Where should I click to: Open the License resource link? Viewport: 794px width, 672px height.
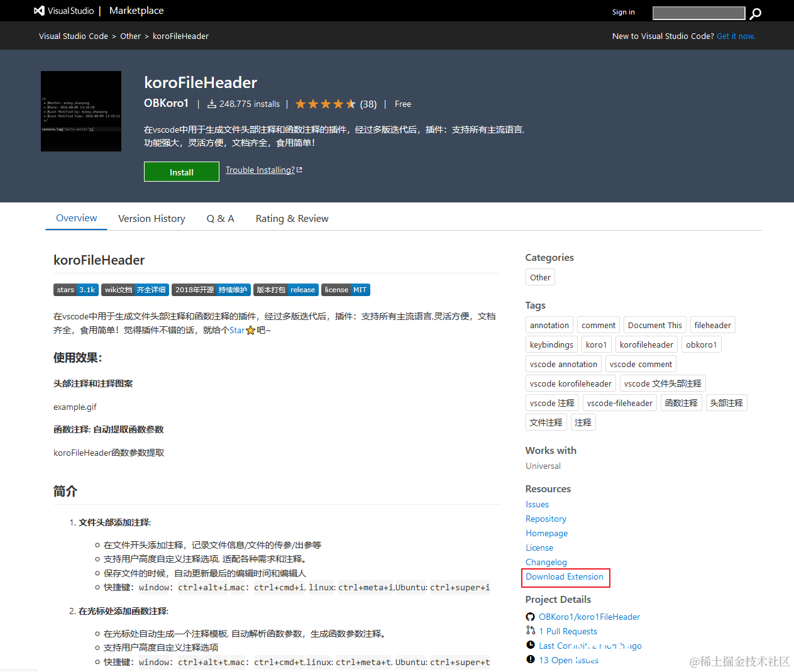(x=539, y=548)
